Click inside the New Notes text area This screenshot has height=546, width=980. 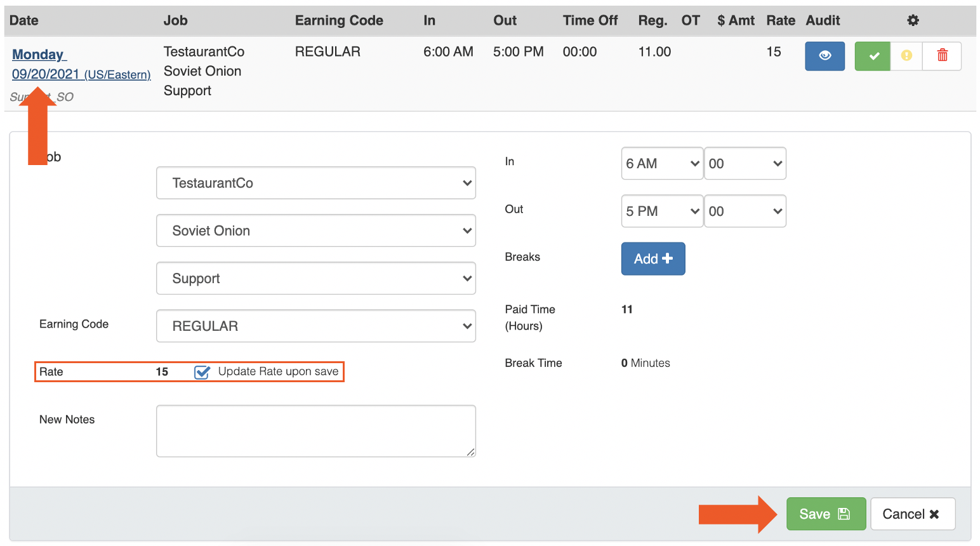[x=315, y=430]
